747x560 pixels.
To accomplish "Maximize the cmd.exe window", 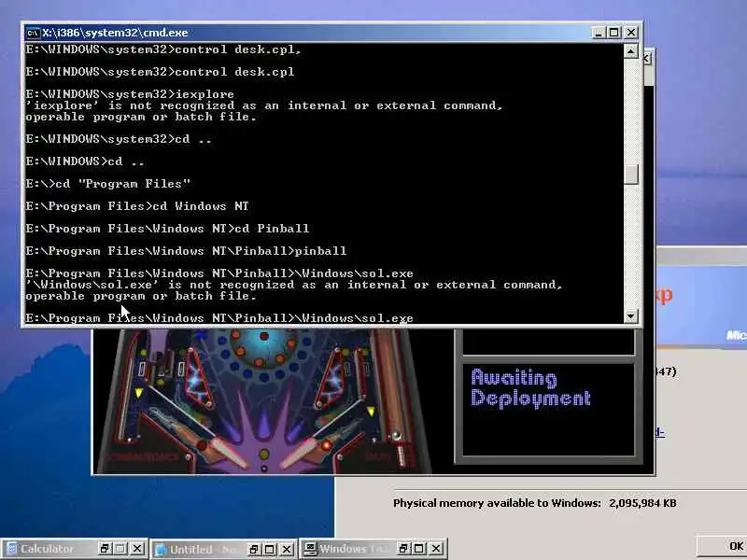I will point(614,33).
